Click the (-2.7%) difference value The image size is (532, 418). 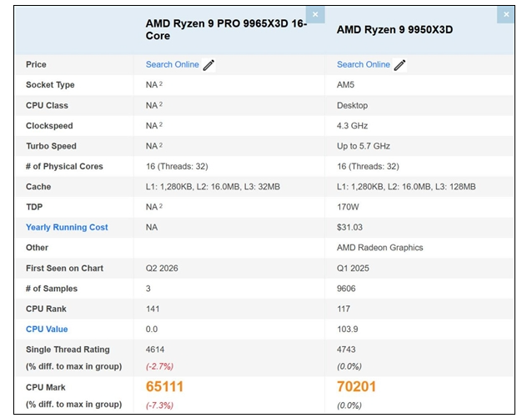tap(159, 366)
